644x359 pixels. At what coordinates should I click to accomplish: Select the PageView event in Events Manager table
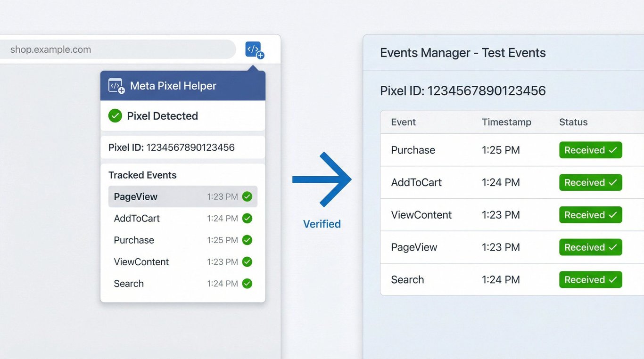click(414, 247)
